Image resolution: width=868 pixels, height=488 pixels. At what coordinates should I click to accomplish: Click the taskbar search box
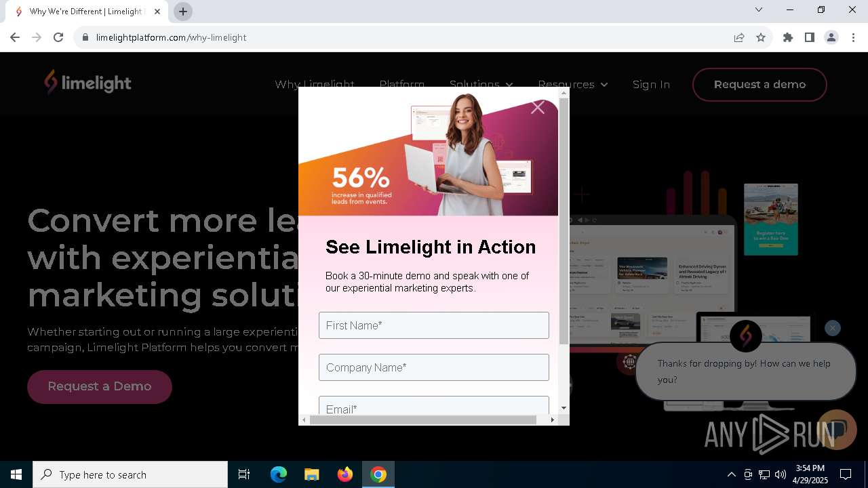[130, 474]
